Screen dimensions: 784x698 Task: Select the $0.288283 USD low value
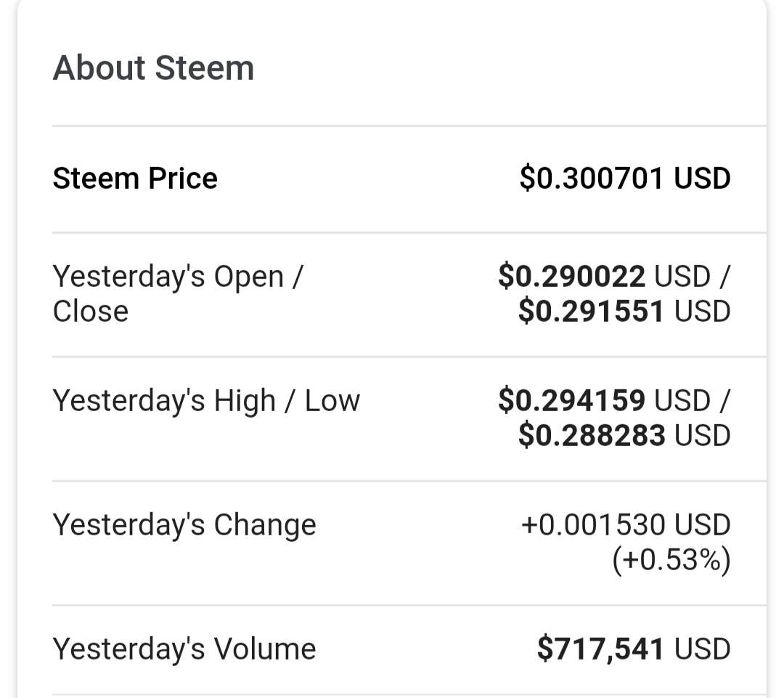point(624,435)
